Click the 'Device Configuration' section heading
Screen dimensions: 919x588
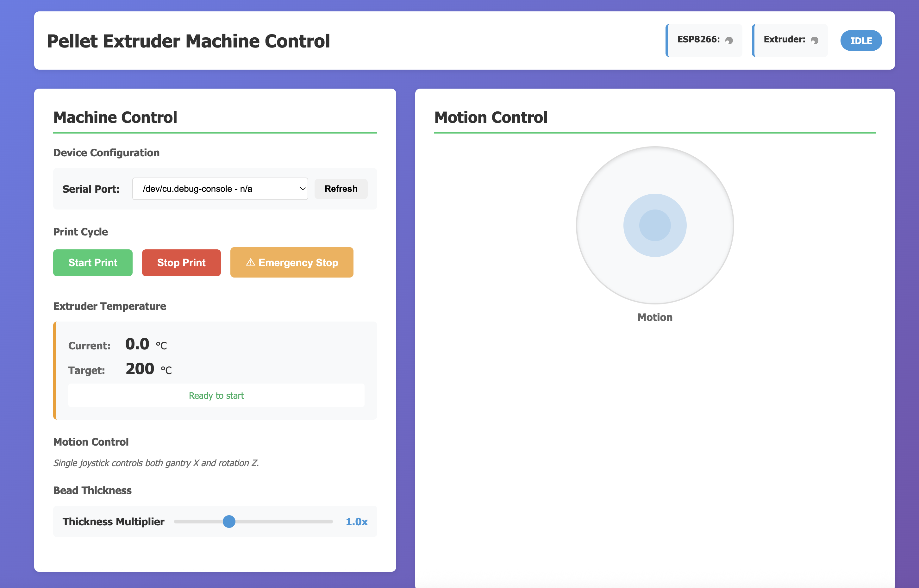pos(107,153)
